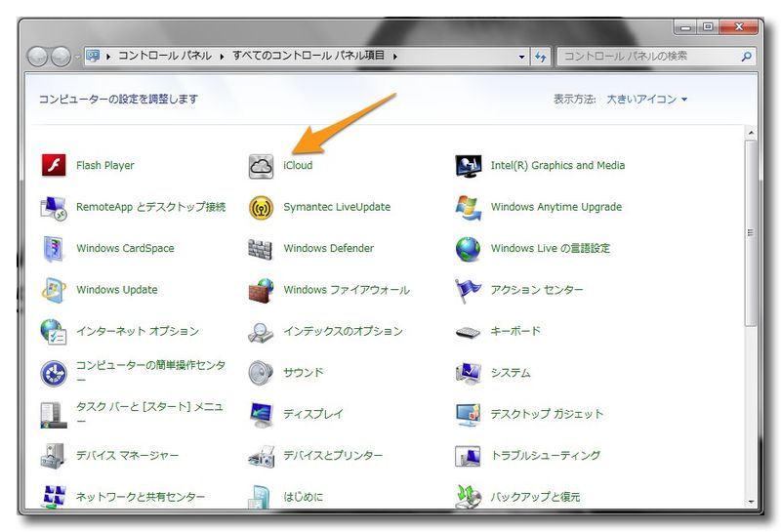Open the Windows Update link text
Viewport: 781px width, 532px height.
116,290
